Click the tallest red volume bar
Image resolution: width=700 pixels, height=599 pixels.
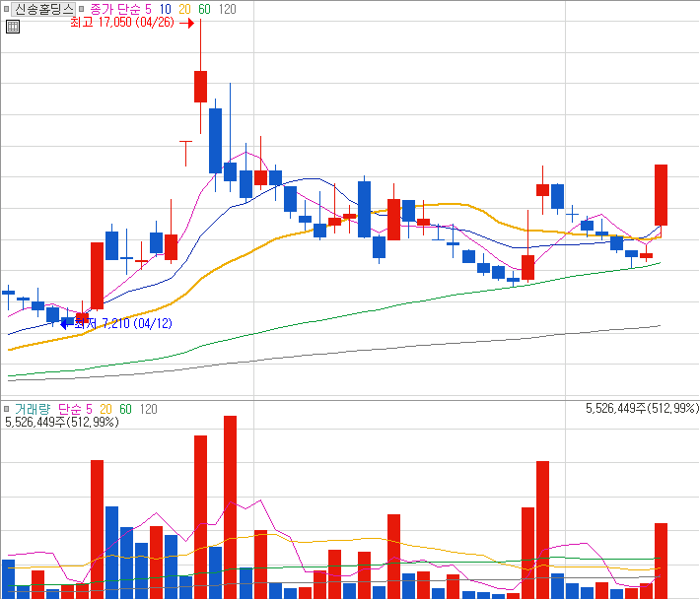pos(230,507)
